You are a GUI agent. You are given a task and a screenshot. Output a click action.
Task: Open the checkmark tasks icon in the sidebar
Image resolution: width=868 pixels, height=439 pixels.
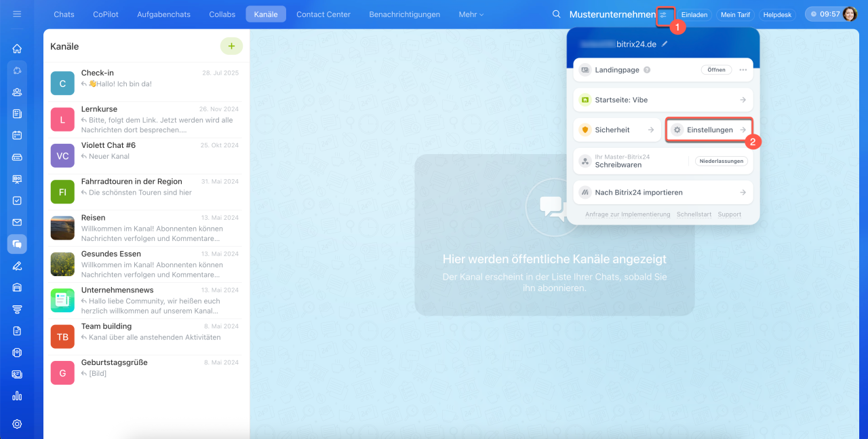pos(17,201)
